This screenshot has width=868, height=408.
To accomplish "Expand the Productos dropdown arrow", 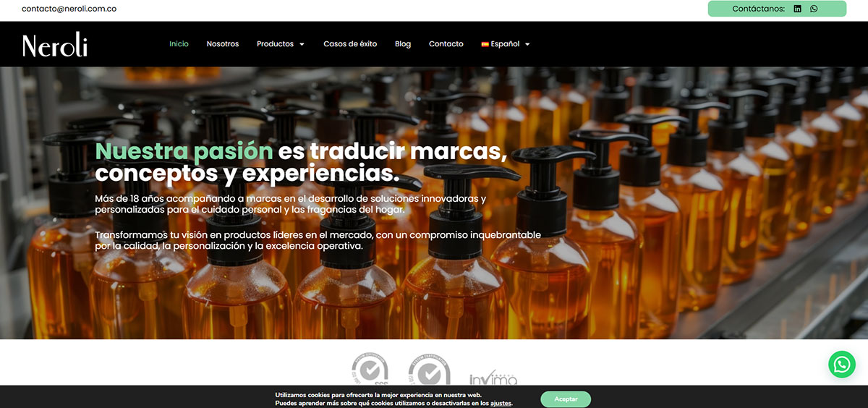I will click(302, 44).
